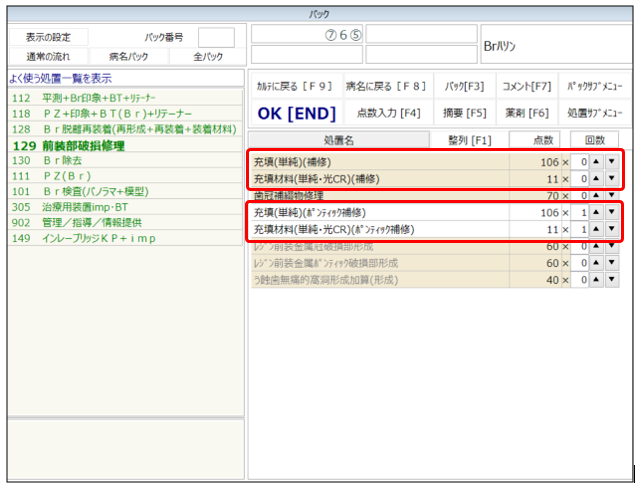Click 病名に戻る [F8] button
This screenshot has height=489, width=643.
point(386,86)
